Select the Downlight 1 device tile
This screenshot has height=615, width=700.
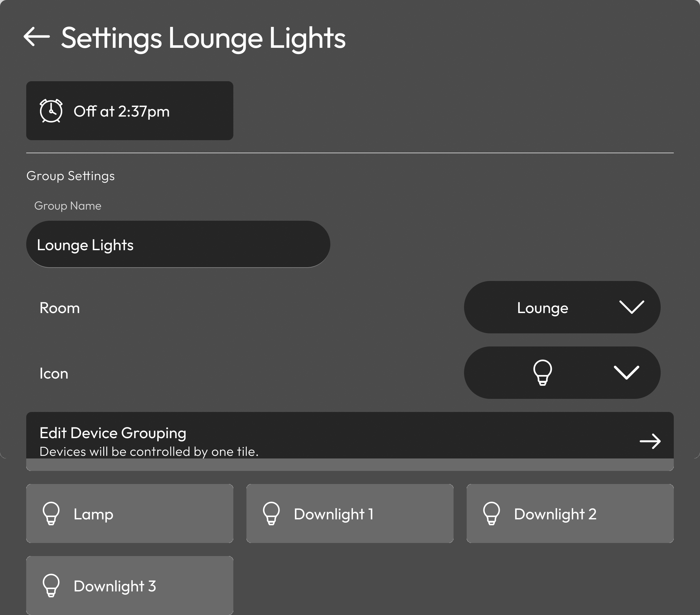(x=350, y=513)
